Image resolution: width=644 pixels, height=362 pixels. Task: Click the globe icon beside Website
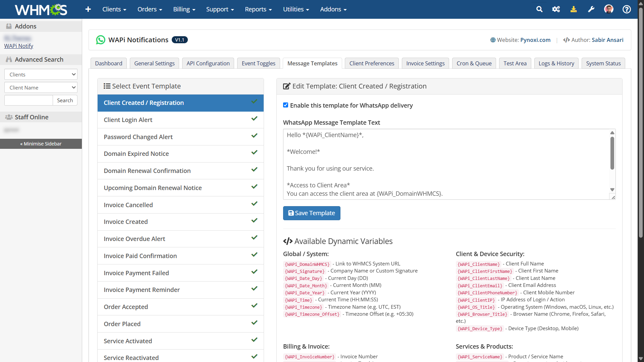pyautogui.click(x=493, y=40)
